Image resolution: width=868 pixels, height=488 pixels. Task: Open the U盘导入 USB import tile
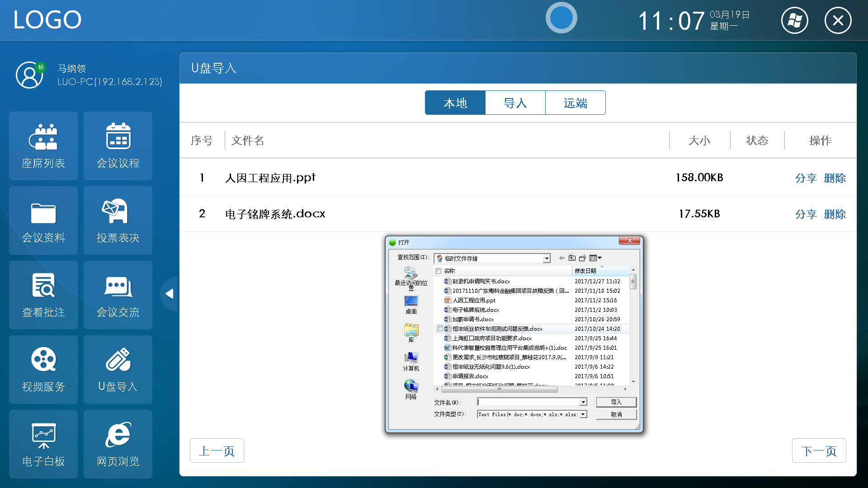[118, 369]
